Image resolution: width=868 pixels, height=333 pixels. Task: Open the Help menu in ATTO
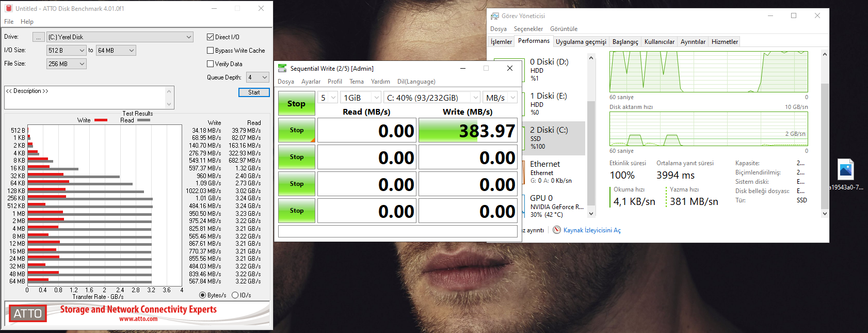click(27, 22)
